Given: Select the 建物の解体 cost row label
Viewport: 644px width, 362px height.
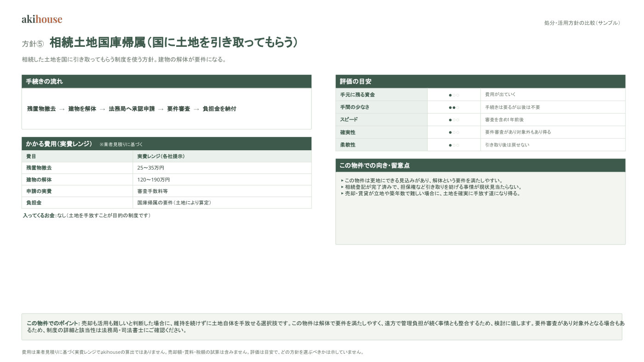Looking at the screenshot, I should (x=77, y=180).
